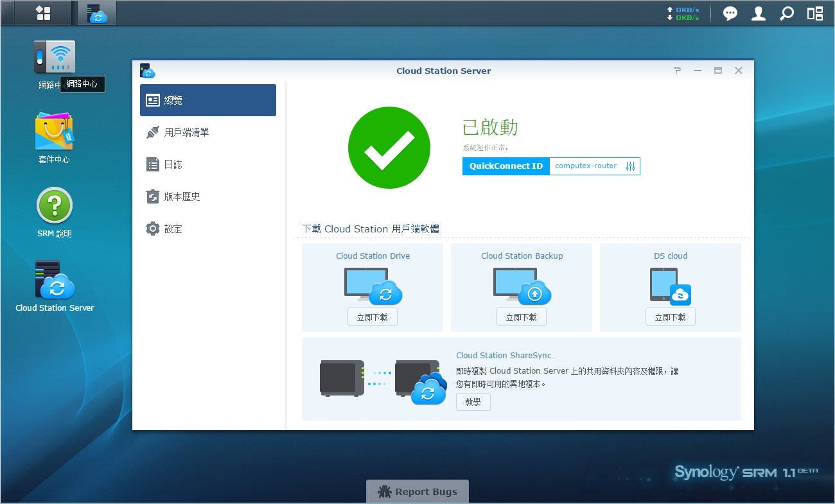Screen dimensions: 835x504
Task: Click the Report Bugs button
Action: (x=418, y=492)
